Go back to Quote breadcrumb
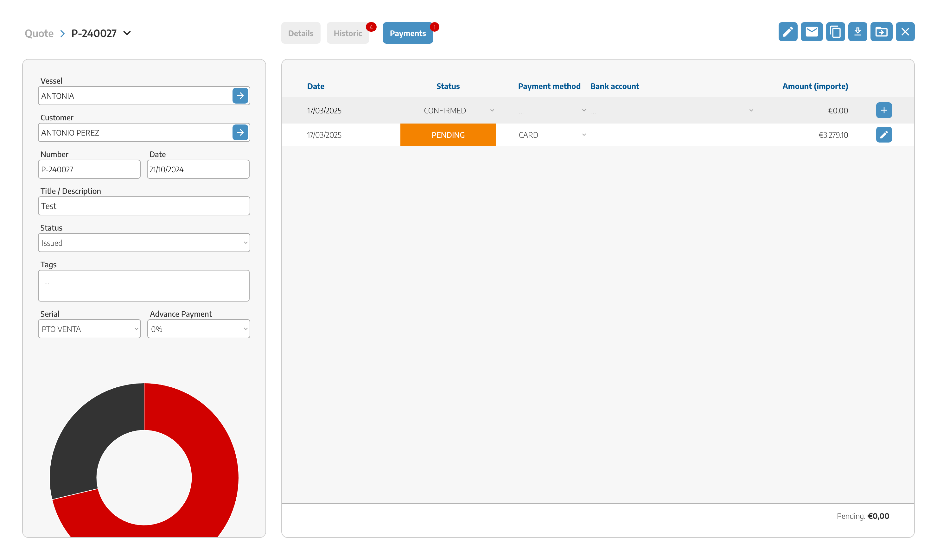The image size is (937, 560). [39, 33]
